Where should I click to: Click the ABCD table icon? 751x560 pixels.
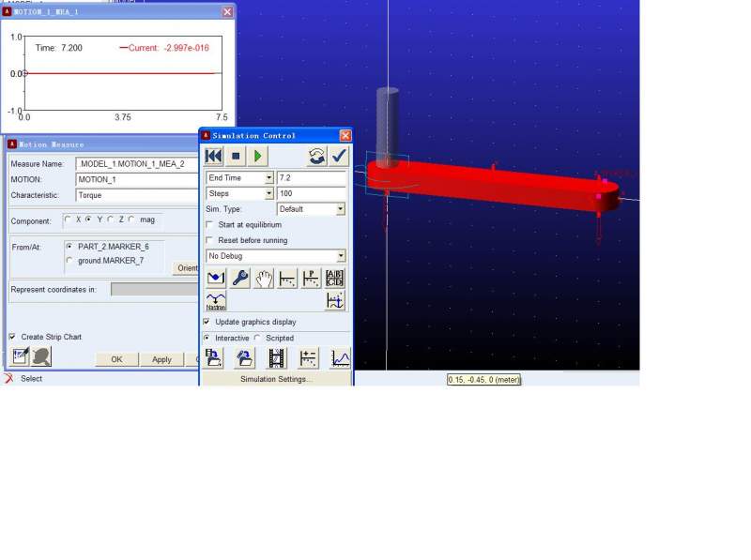[335, 278]
